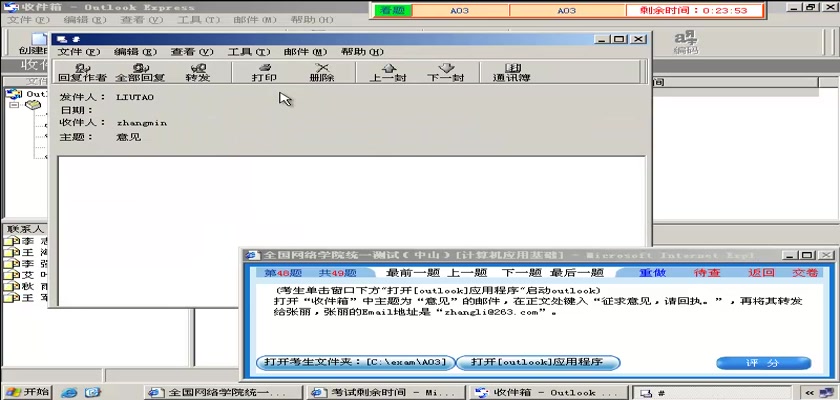This screenshot has width=840, height=400.
Task: Click 返回 link in exam window
Action: [761, 273]
